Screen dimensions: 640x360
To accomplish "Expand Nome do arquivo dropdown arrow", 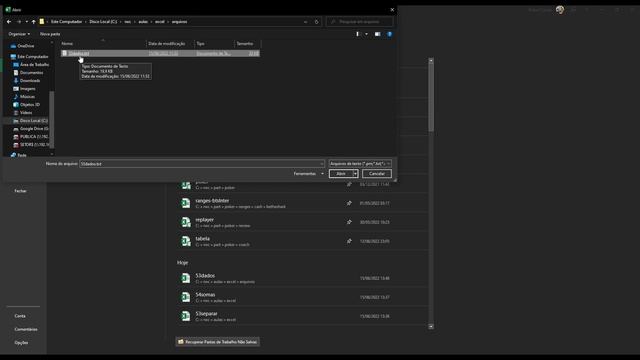I will [322, 164].
